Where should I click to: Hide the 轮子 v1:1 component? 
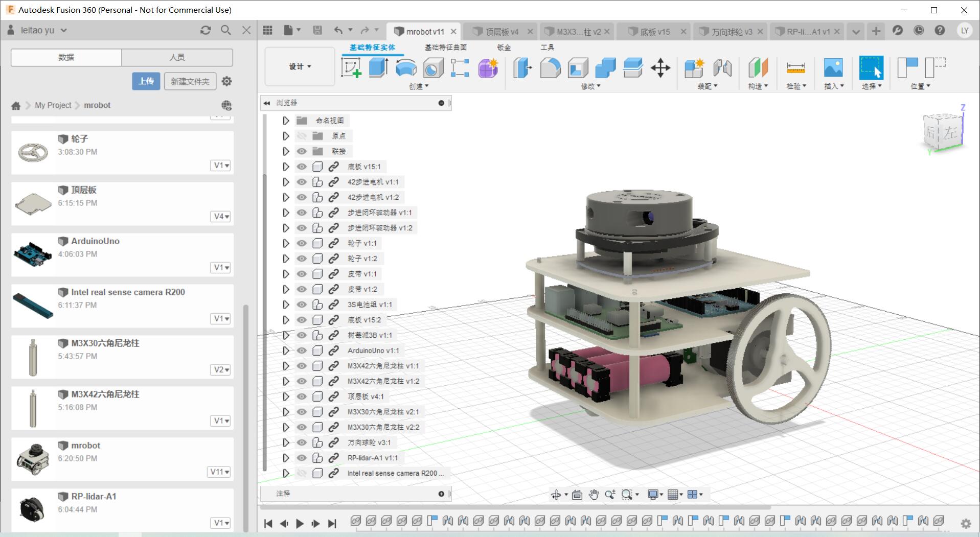(x=302, y=243)
